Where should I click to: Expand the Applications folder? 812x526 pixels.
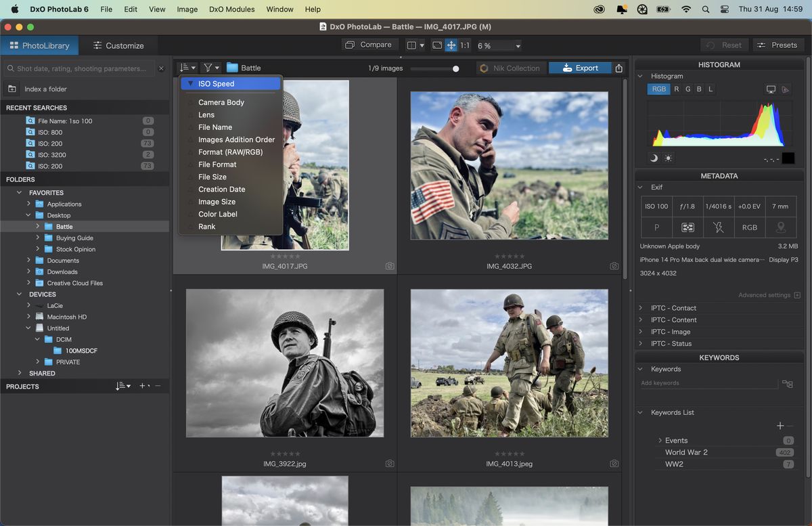click(28, 204)
